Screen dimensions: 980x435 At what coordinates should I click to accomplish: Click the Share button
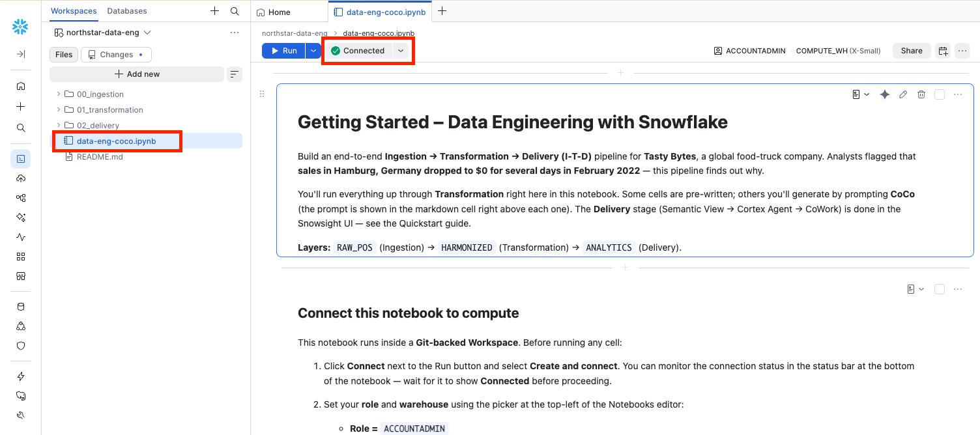point(912,51)
